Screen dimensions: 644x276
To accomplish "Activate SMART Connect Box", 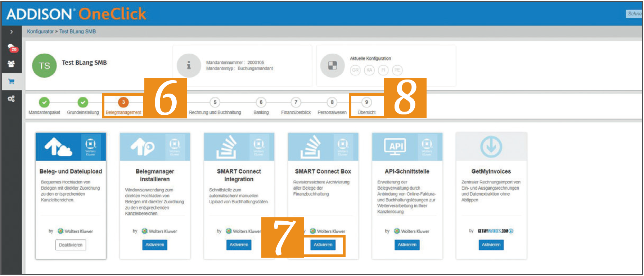I will point(323,245).
